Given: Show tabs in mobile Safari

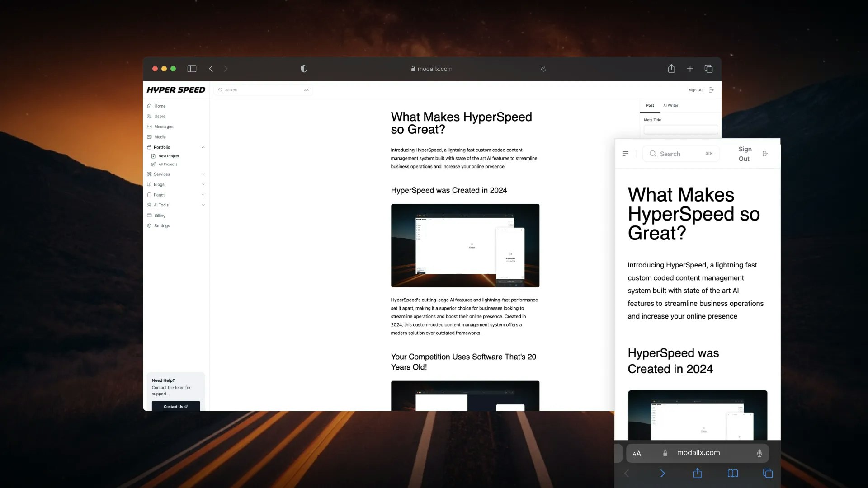Looking at the screenshot, I should 768,473.
